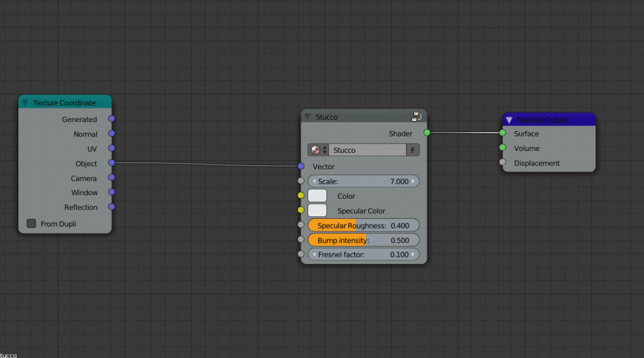The width and height of the screenshot is (644, 358).
Task: Collapse the Material Output node
Action: (x=509, y=120)
